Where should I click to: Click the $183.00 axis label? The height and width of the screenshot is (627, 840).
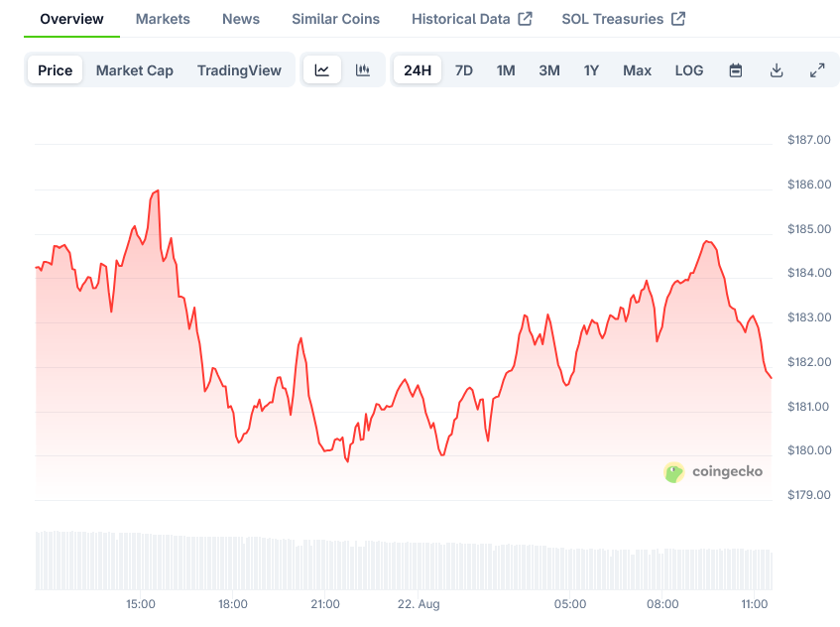[809, 317]
